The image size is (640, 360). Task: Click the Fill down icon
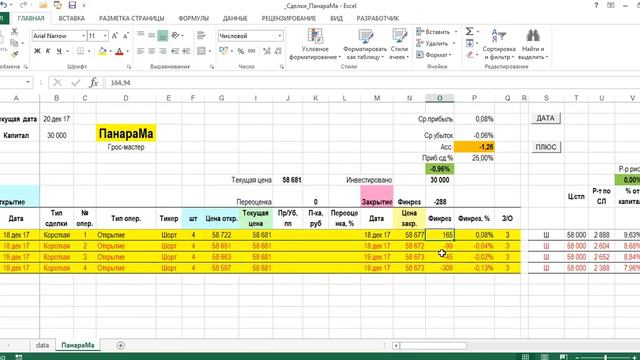469,43
